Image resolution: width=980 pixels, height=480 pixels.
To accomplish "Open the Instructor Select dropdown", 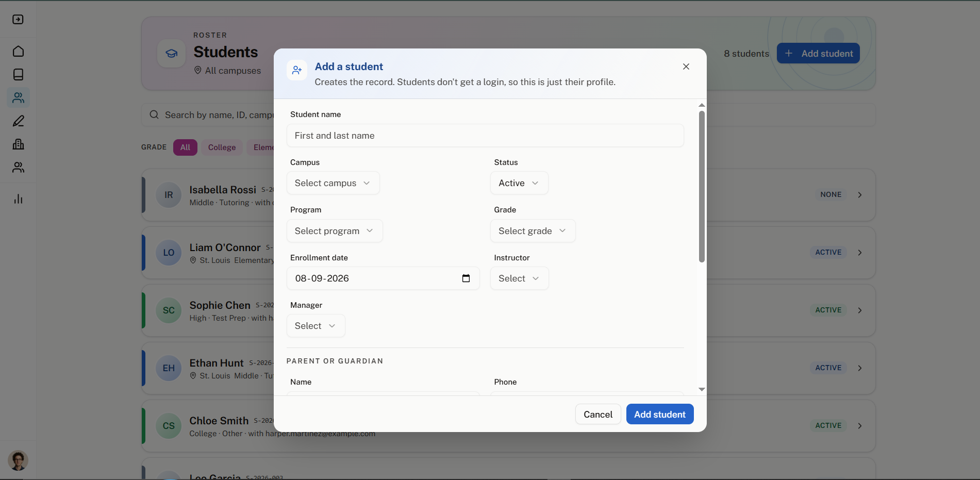I will [519, 278].
